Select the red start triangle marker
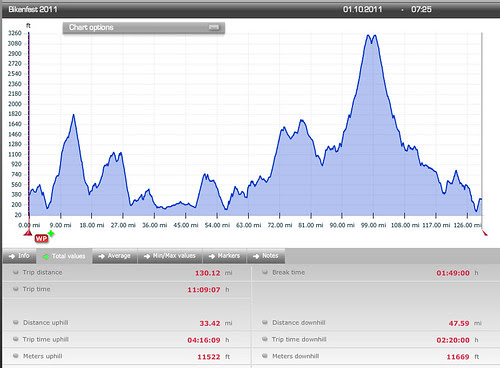 coord(28,232)
